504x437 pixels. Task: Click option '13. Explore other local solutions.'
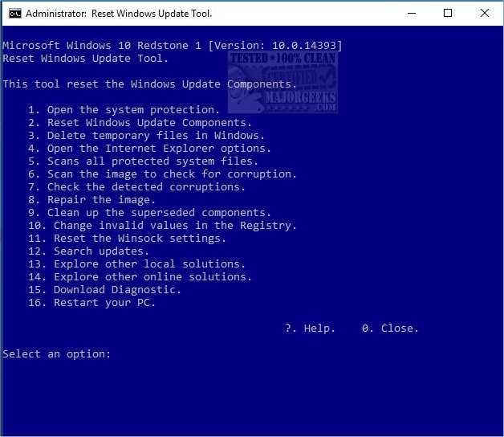coord(136,264)
